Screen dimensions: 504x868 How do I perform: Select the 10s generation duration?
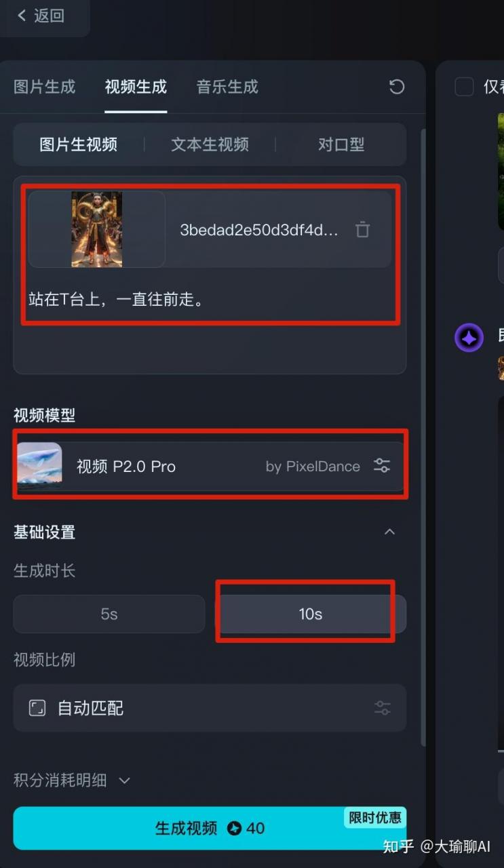click(311, 614)
